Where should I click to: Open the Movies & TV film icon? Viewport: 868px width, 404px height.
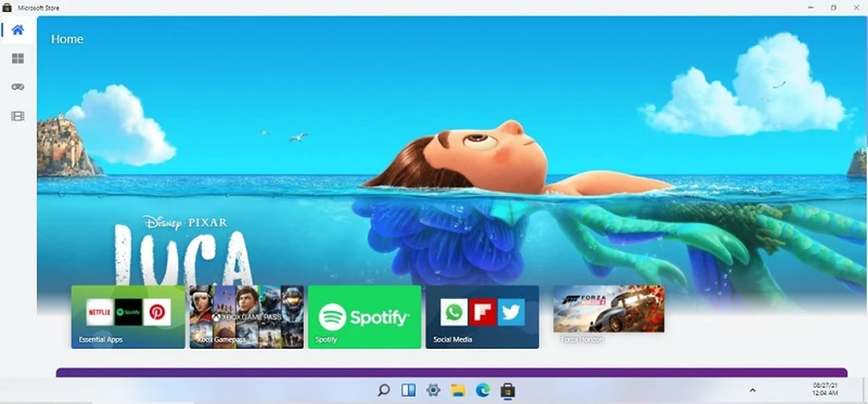click(18, 116)
